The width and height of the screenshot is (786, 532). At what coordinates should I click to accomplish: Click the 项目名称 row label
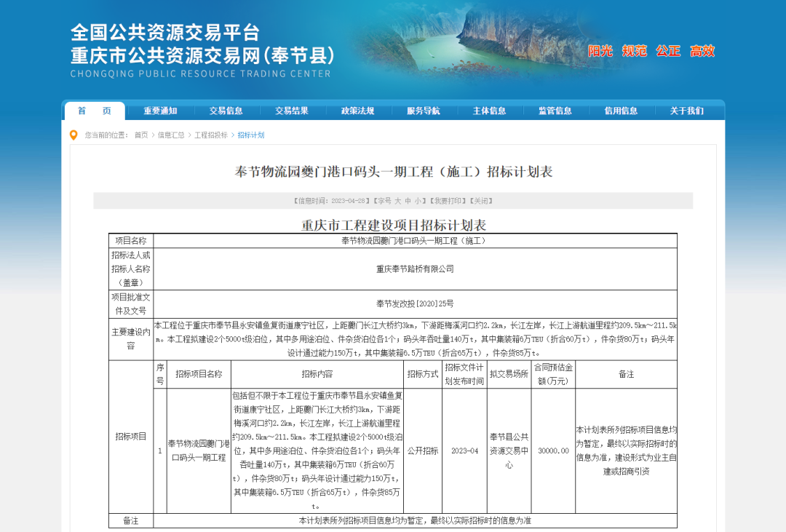tap(131, 241)
